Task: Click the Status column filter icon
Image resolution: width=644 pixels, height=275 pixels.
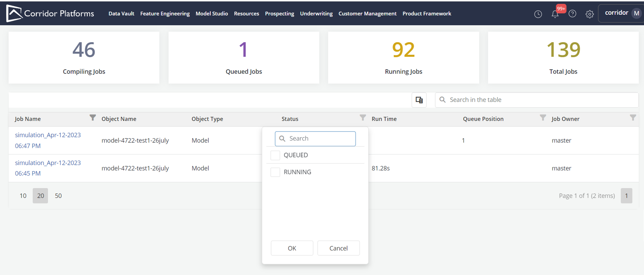Action: 363,118
